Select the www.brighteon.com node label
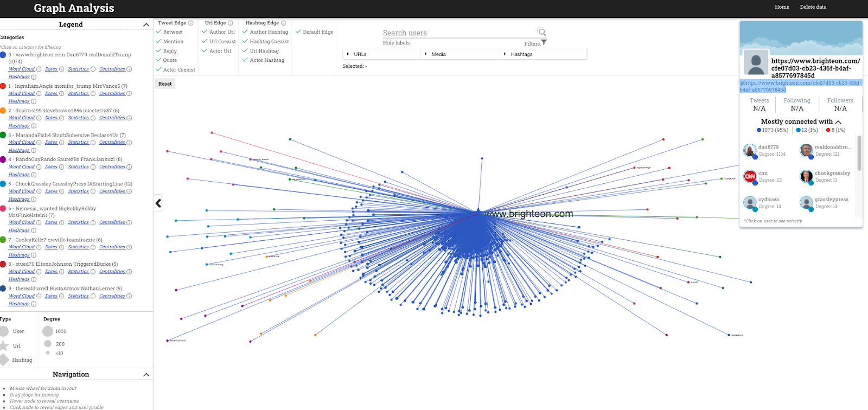The width and height of the screenshot is (868, 410). click(529, 214)
